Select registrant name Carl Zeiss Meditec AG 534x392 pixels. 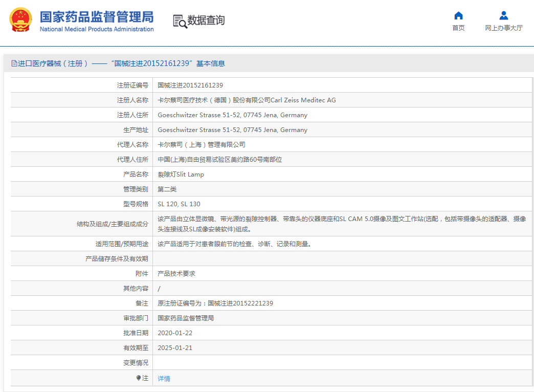click(x=247, y=100)
